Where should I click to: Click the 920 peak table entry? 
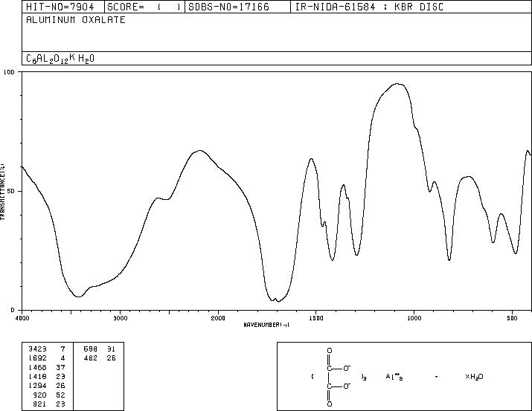(49, 395)
